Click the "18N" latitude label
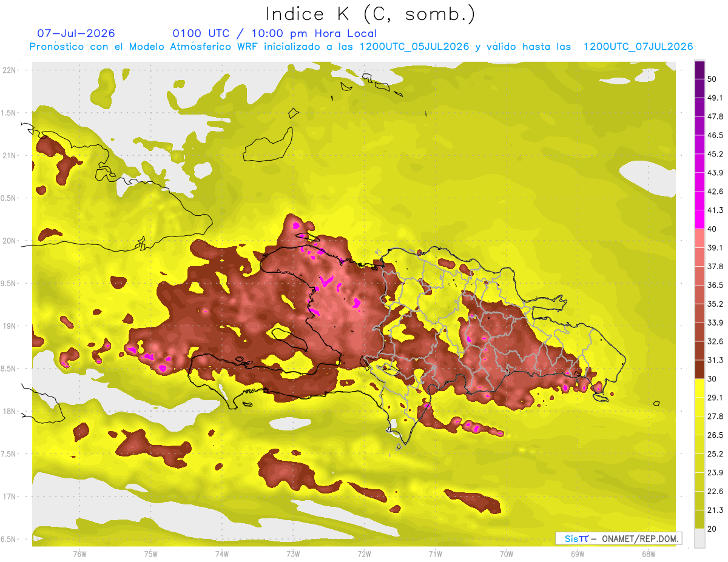Image resolution: width=728 pixels, height=562 pixels. click(x=8, y=412)
